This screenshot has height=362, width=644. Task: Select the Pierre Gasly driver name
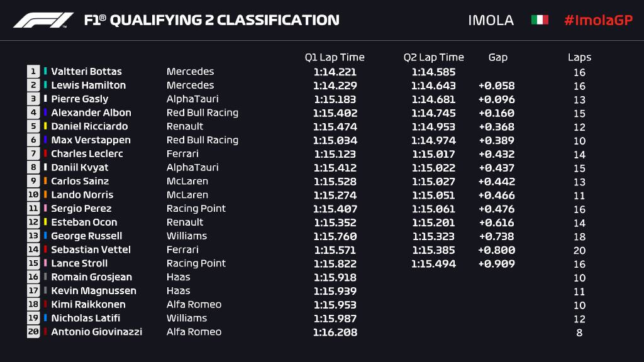click(80, 99)
